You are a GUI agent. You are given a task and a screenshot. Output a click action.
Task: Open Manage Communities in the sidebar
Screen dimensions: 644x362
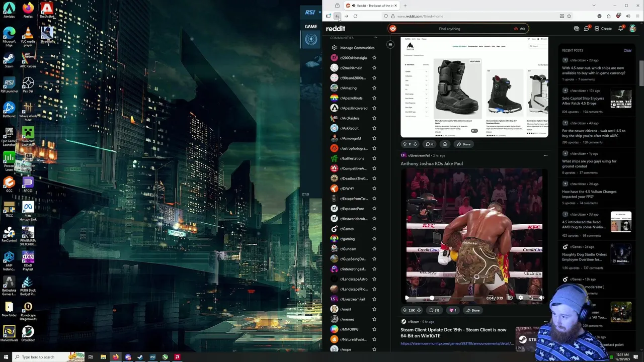pos(357,48)
